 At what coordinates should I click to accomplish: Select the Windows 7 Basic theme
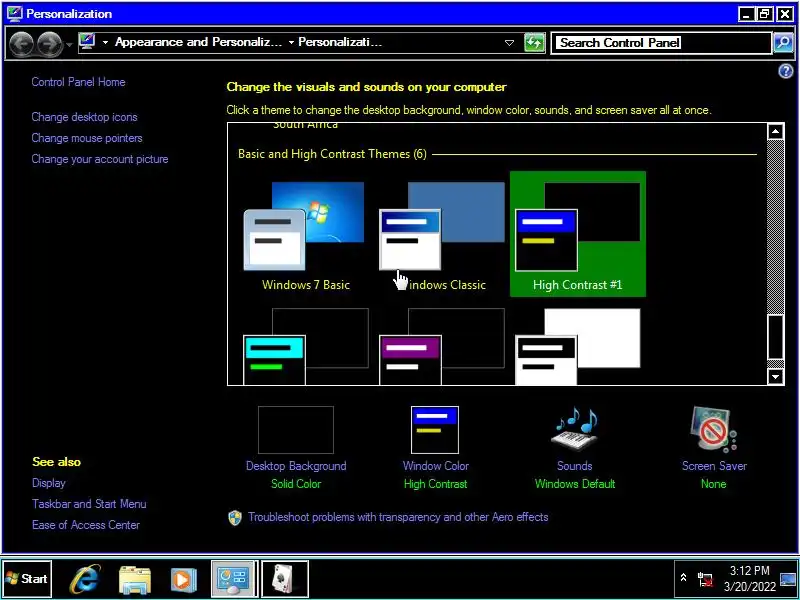click(305, 235)
